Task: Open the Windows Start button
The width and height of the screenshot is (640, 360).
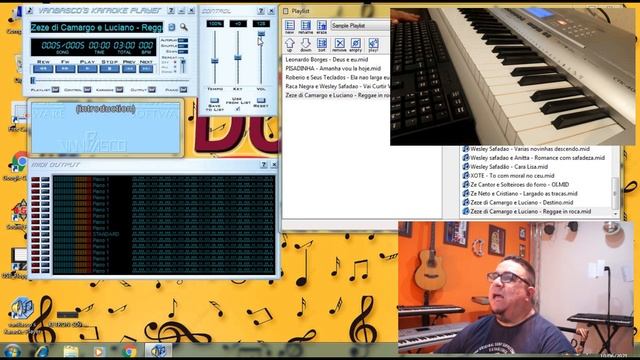Action: pos(12,351)
